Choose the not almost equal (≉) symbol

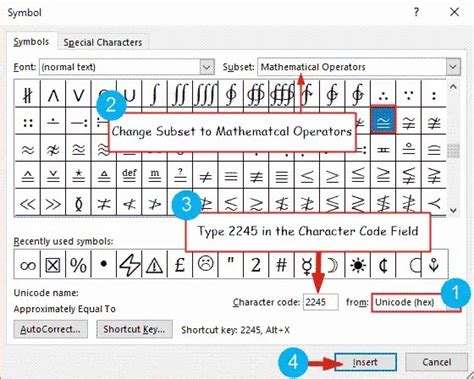tap(53, 149)
